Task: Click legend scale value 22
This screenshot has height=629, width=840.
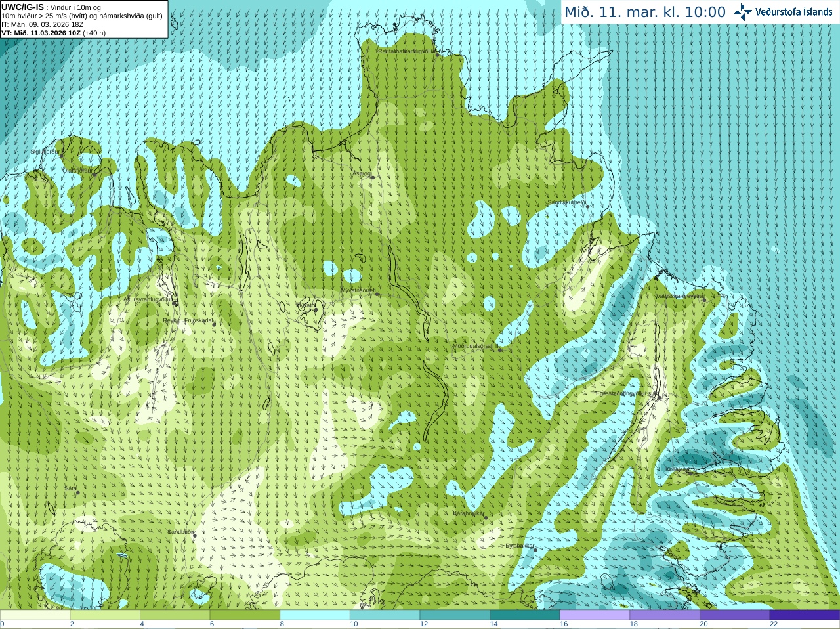Action: (x=774, y=624)
